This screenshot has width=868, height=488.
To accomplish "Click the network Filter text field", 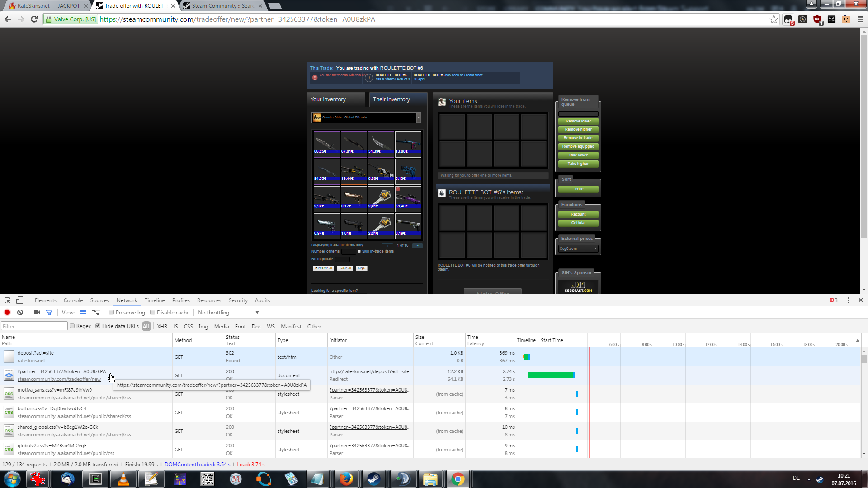I will tap(34, 326).
